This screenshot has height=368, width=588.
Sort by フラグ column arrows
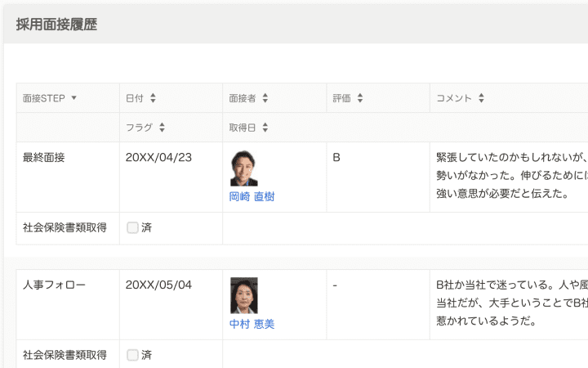coord(162,128)
